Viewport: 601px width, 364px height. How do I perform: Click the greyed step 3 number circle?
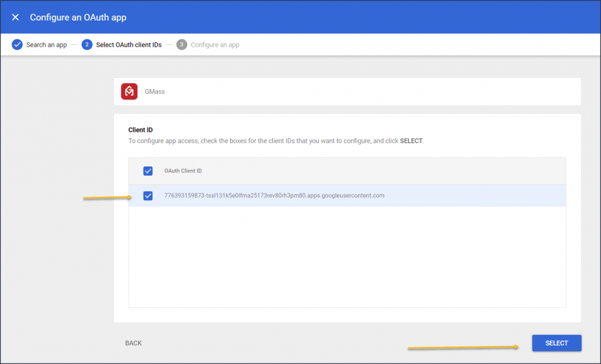[x=182, y=45]
